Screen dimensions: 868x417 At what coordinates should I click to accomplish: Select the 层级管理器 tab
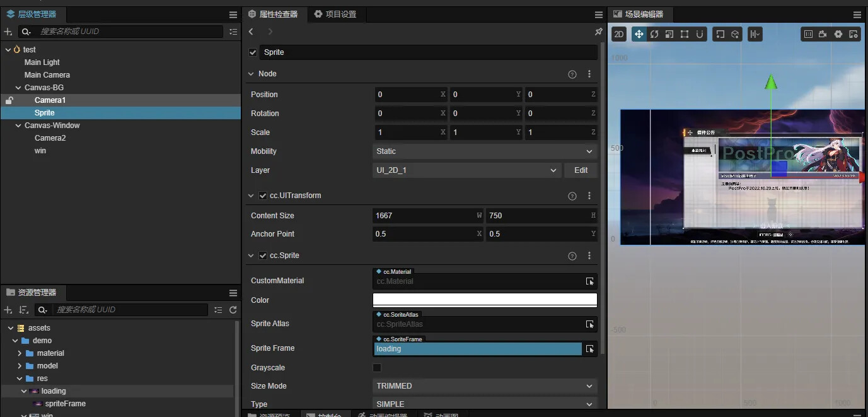pyautogui.click(x=32, y=14)
